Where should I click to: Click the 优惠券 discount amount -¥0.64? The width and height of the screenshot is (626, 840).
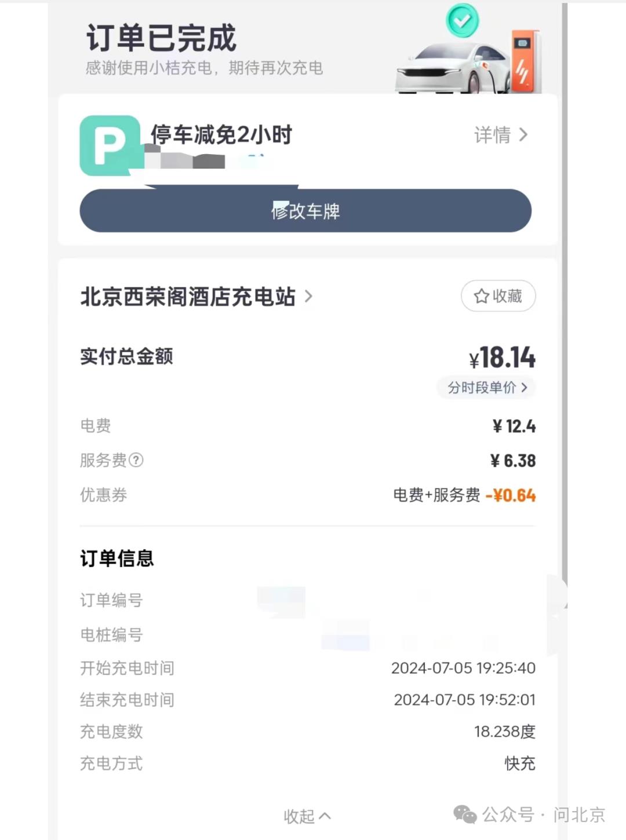tap(510, 495)
